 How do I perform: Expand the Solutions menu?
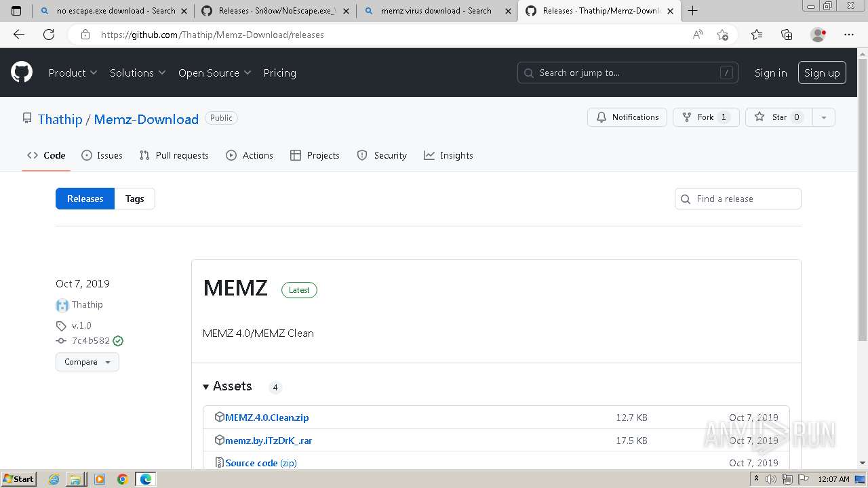point(138,73)
